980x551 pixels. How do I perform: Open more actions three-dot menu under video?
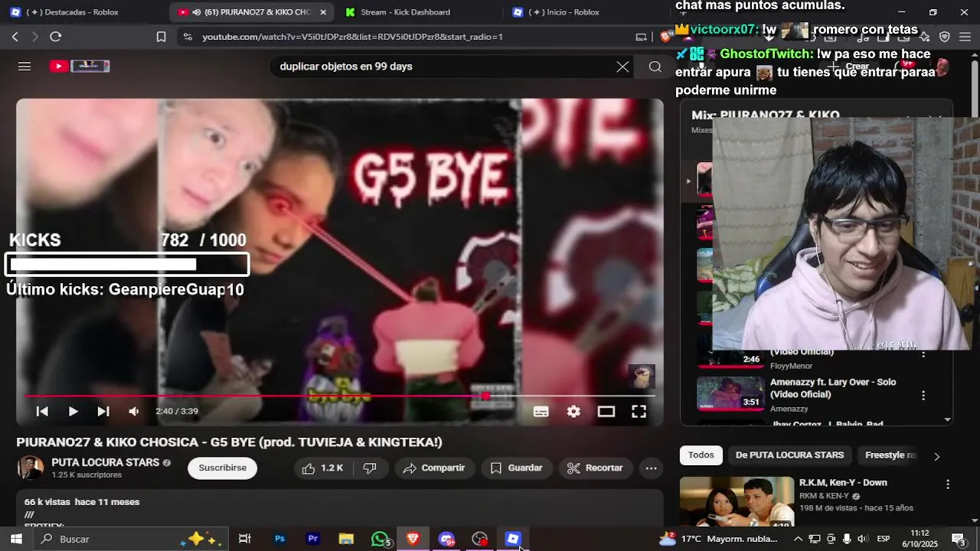point(651,468)
